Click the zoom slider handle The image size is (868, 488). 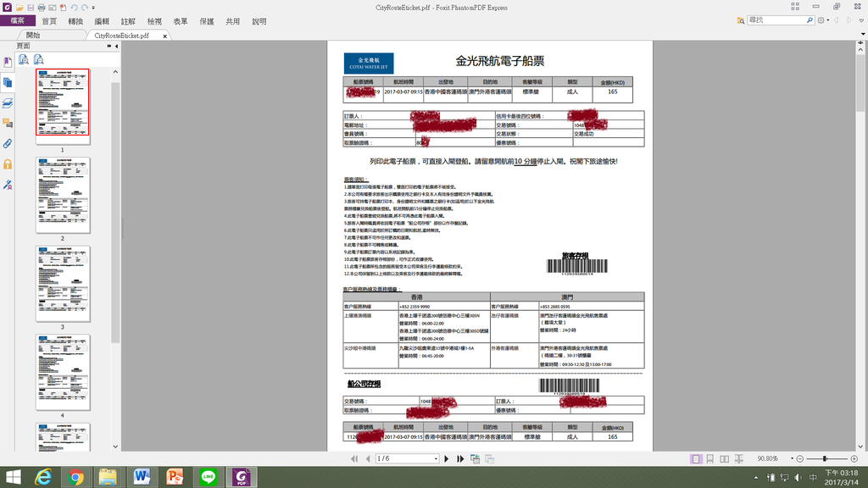[x=825, y=458]
